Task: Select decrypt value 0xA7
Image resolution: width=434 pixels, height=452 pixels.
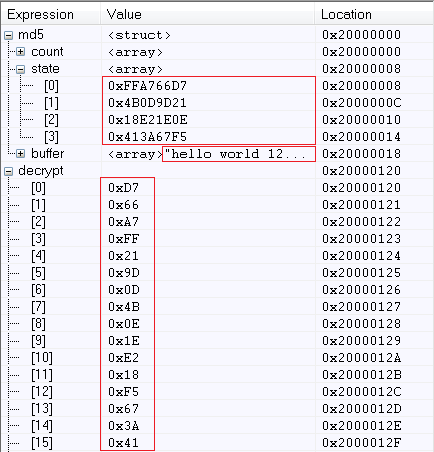Action: click(123, 222)
